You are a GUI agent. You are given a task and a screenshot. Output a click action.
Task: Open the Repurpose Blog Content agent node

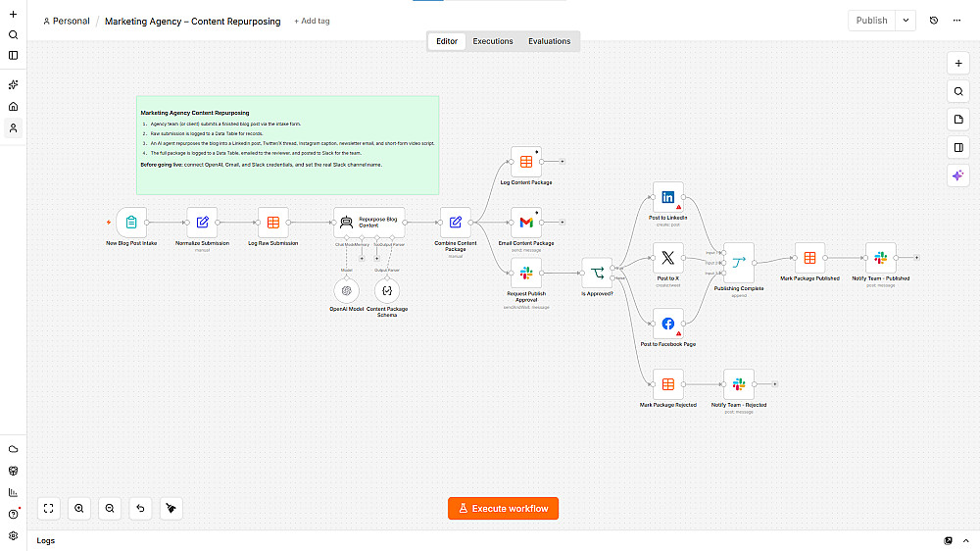[368, 222]
